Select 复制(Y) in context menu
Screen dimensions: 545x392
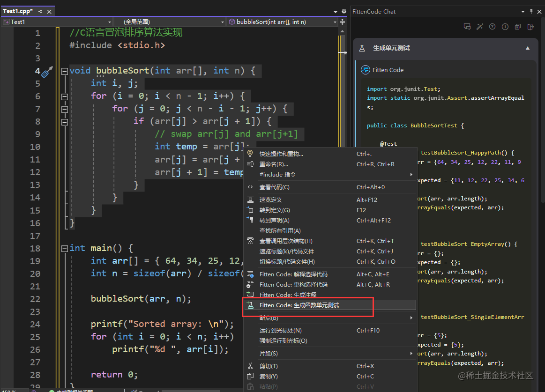[x=330, y=377]
